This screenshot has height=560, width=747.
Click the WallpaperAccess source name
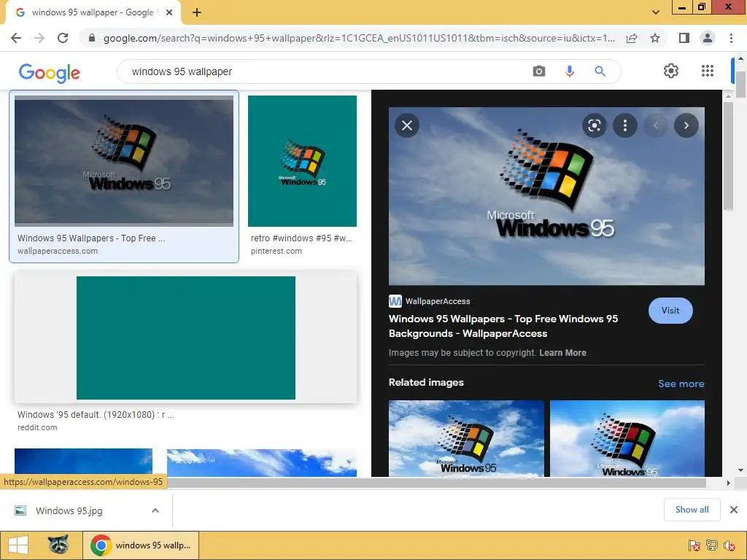coord(438,301)
